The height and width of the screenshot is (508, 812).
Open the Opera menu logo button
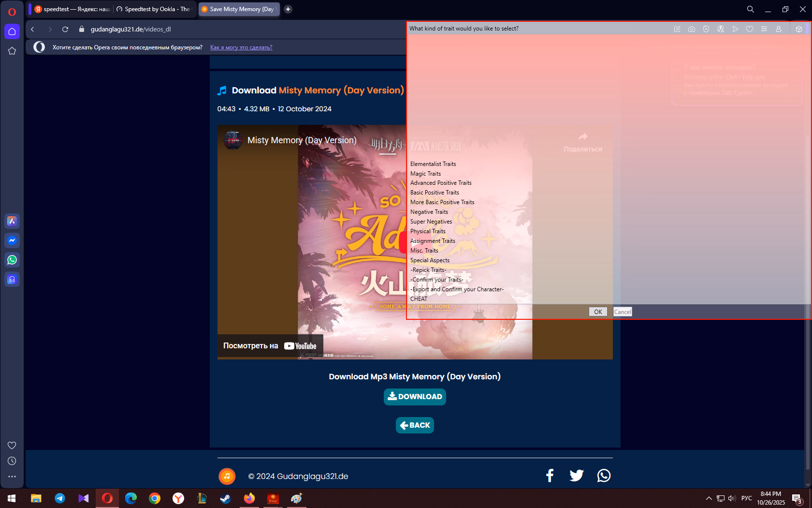click(12, 12)
